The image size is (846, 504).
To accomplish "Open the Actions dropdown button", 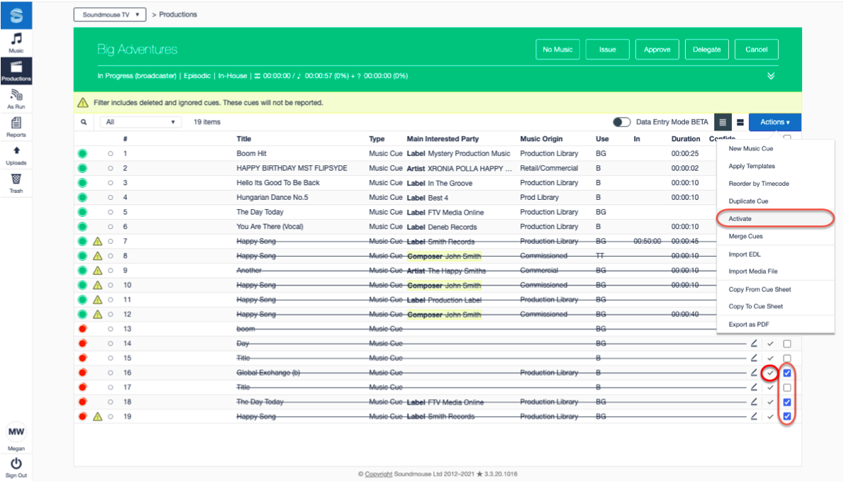I will click(775, 122).
